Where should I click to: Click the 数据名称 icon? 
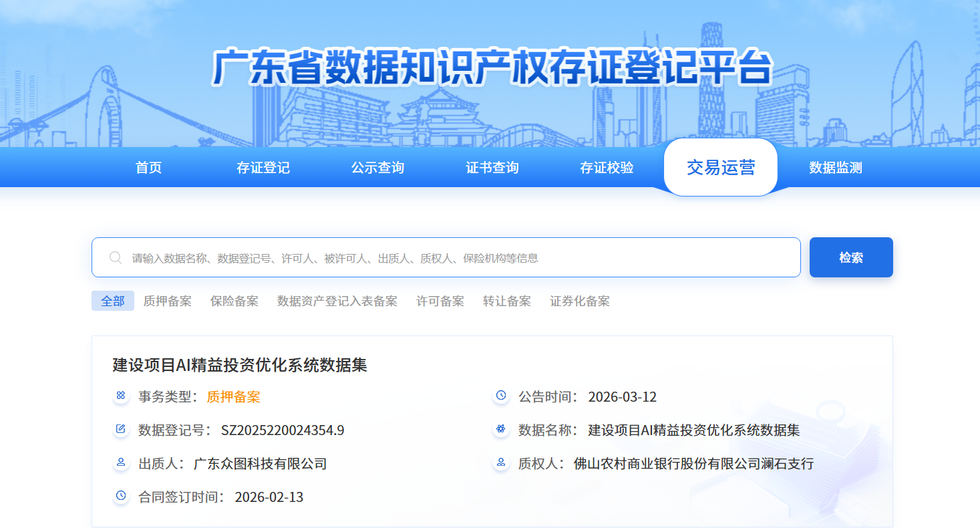tap(500, 429)
